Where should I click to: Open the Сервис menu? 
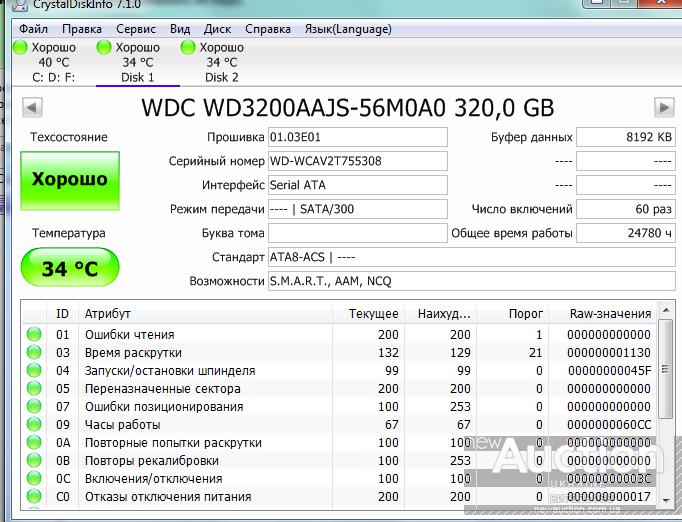coord(136,29)
